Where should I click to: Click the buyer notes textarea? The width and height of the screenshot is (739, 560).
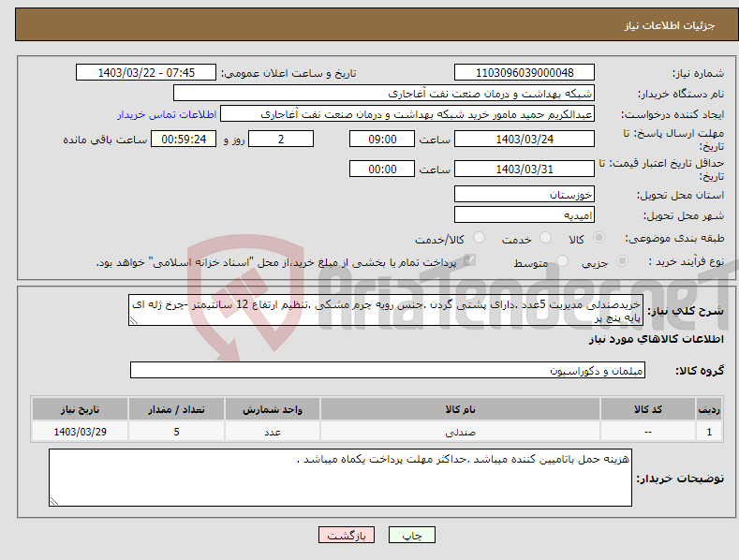click(340, 478)
